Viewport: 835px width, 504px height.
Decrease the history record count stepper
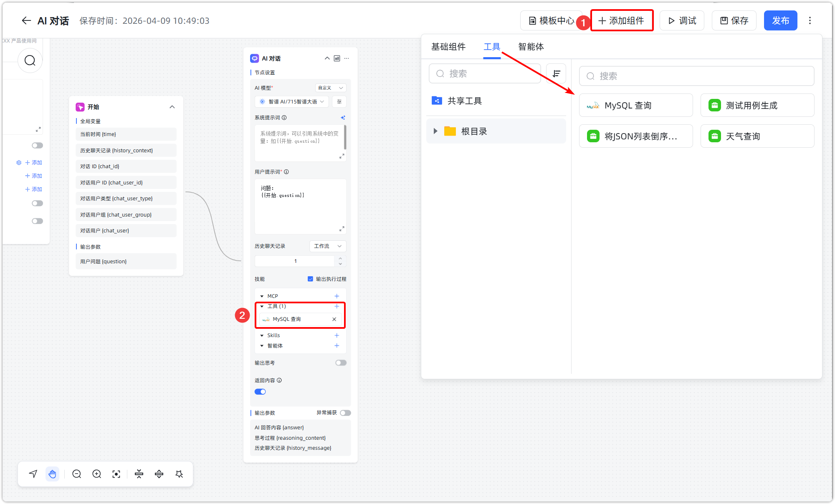[x=340, y=264]
